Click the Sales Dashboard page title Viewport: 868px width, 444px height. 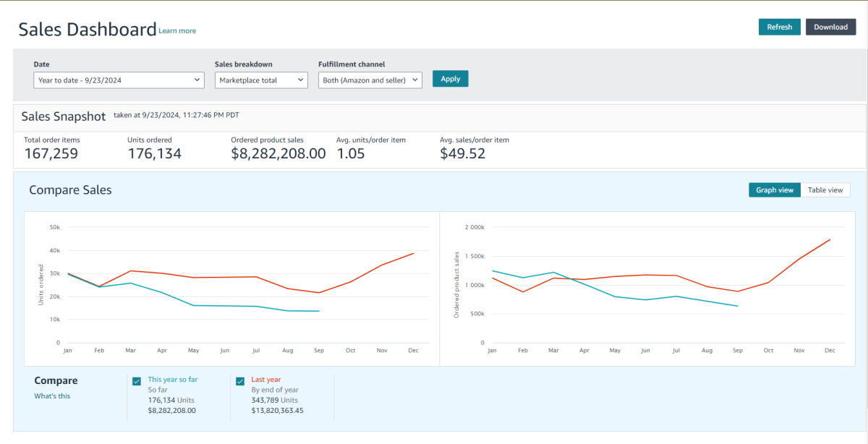point(88,30)
